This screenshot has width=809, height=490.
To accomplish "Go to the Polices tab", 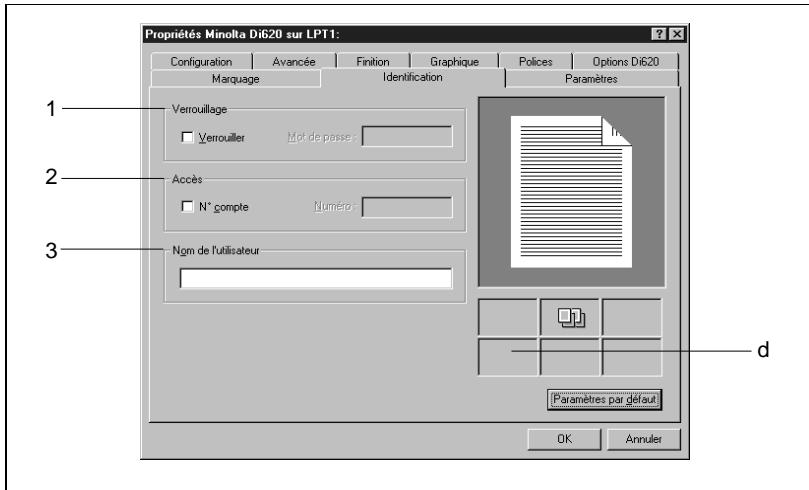I will 536,61.
